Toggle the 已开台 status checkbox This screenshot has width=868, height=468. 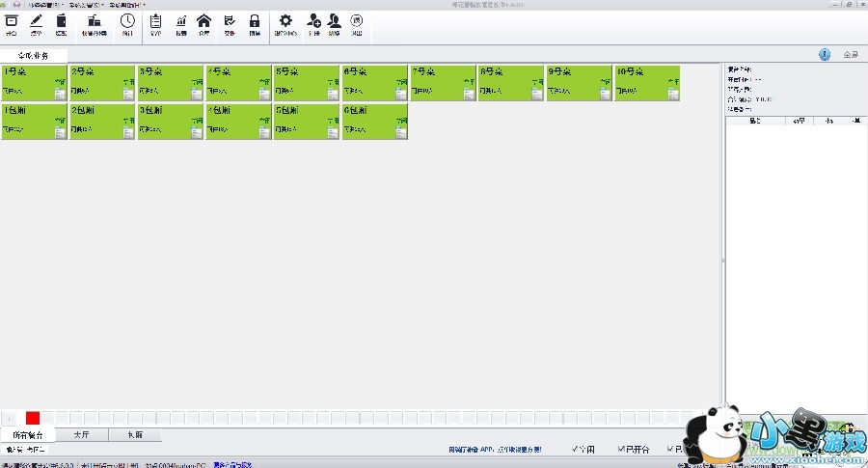(634, 449)
